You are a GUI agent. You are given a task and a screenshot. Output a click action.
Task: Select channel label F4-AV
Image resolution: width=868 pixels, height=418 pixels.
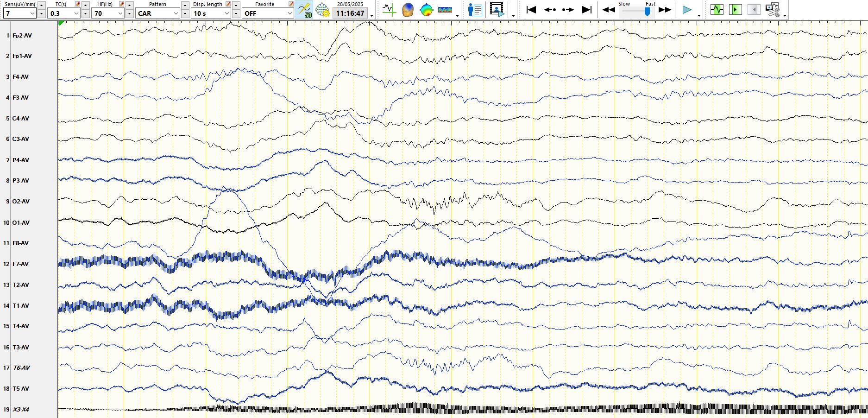20,77
